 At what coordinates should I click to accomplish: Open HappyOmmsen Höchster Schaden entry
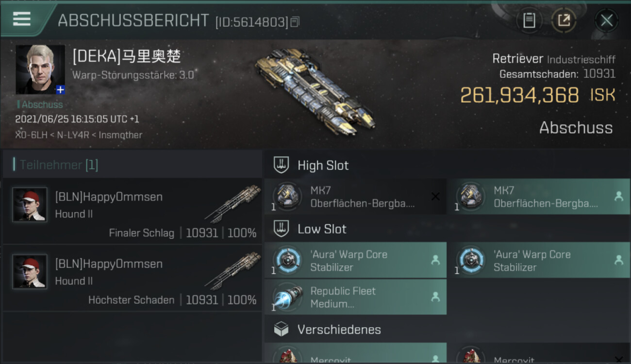coord(132,279)
